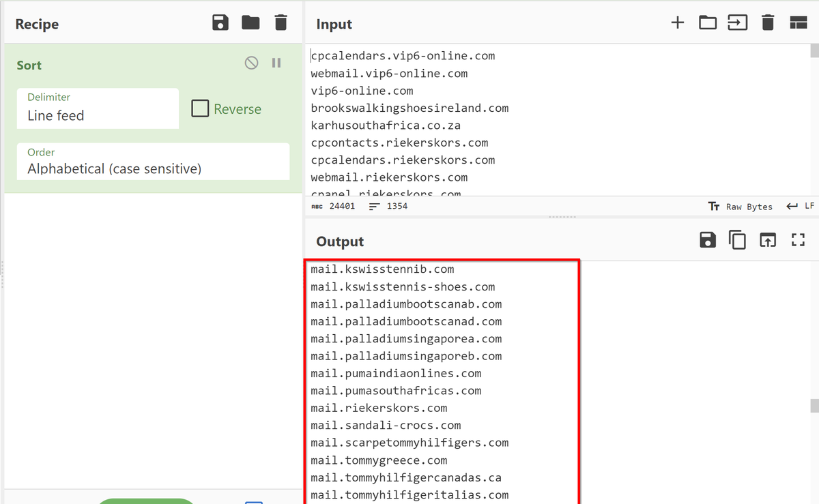Click output line mail.pumasouthafricas.com
The image size is (819, 504).
(x=396, y=391)
